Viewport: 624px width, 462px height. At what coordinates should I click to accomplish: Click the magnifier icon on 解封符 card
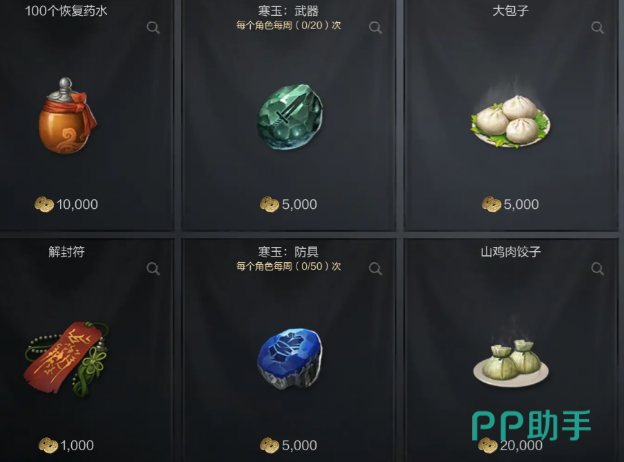pyautogui.click(x=153, y=269)
